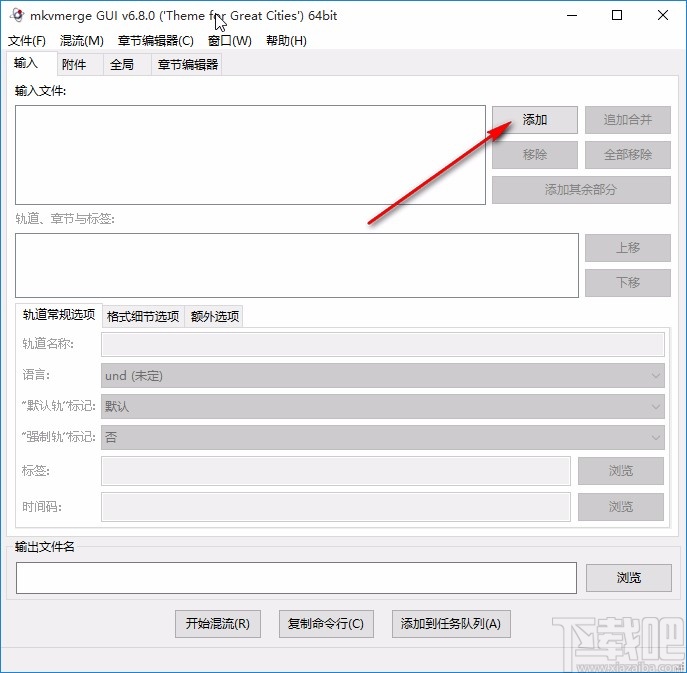The image size is (687, 673).
Task: Open the 章节编辑器(C) menu
Action: pyautogui.click(x=156, y=41)
